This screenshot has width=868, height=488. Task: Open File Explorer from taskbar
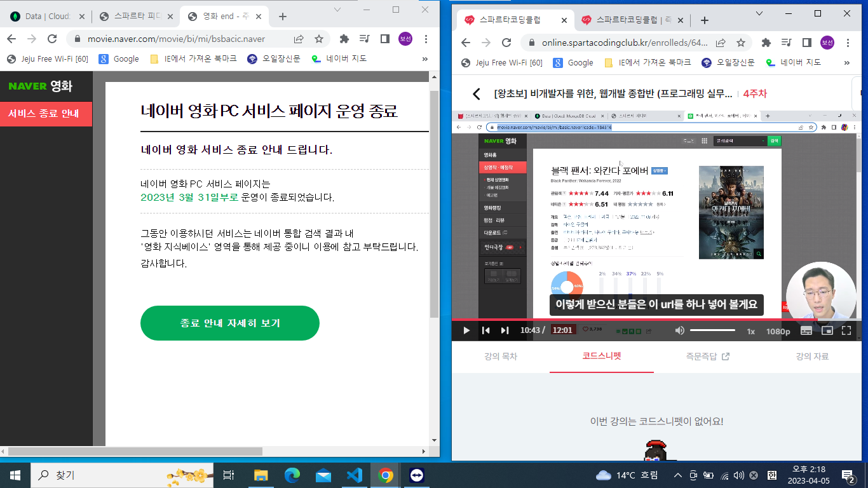pos(261,475)
